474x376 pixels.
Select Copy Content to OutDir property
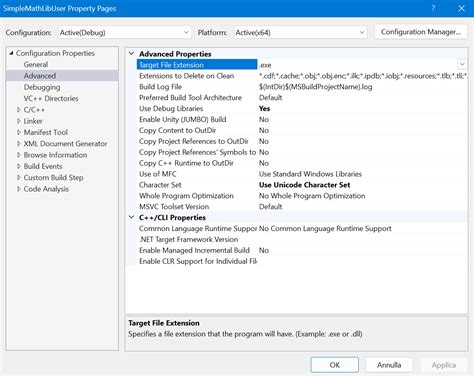(x=177, y=130)
